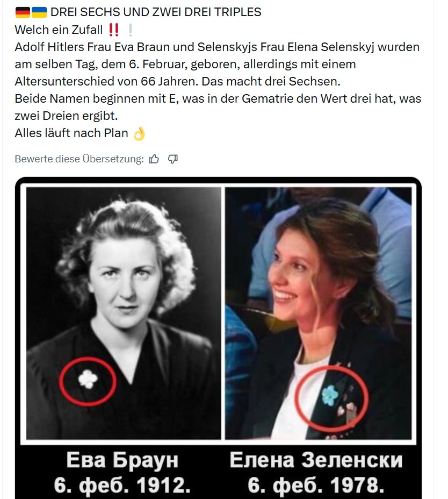Viewport: 448px width, 499px height.
Task: Click the red double exclamation emoji
Action: click(113, 30)
